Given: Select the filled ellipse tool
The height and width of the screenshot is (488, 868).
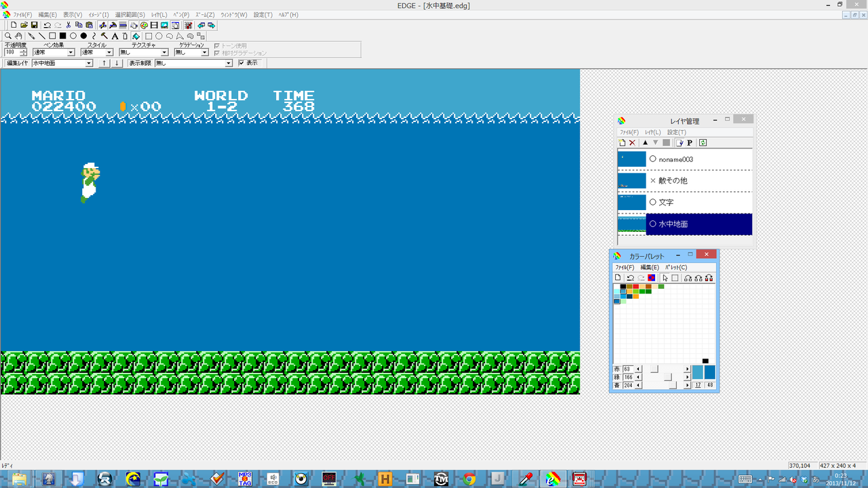Looking at the screenshot, I should (83, 36).
